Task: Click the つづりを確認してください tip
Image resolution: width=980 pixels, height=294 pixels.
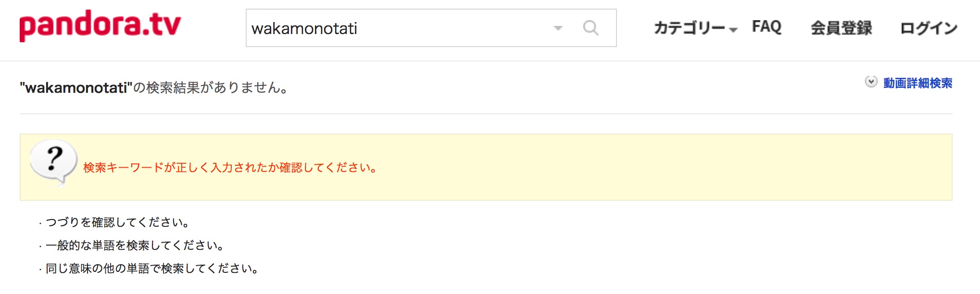Action: [118, 222]
